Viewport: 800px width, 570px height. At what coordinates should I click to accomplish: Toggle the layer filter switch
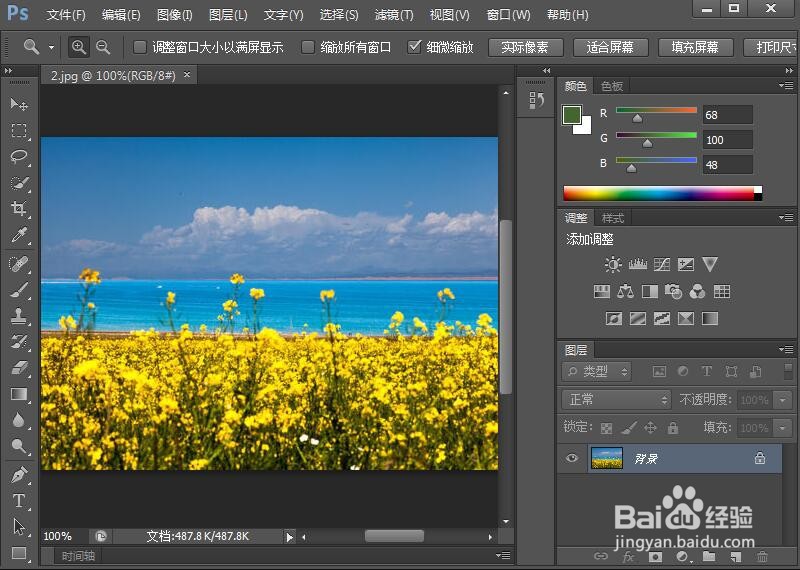pyautogui.click(x=788, y=371)
